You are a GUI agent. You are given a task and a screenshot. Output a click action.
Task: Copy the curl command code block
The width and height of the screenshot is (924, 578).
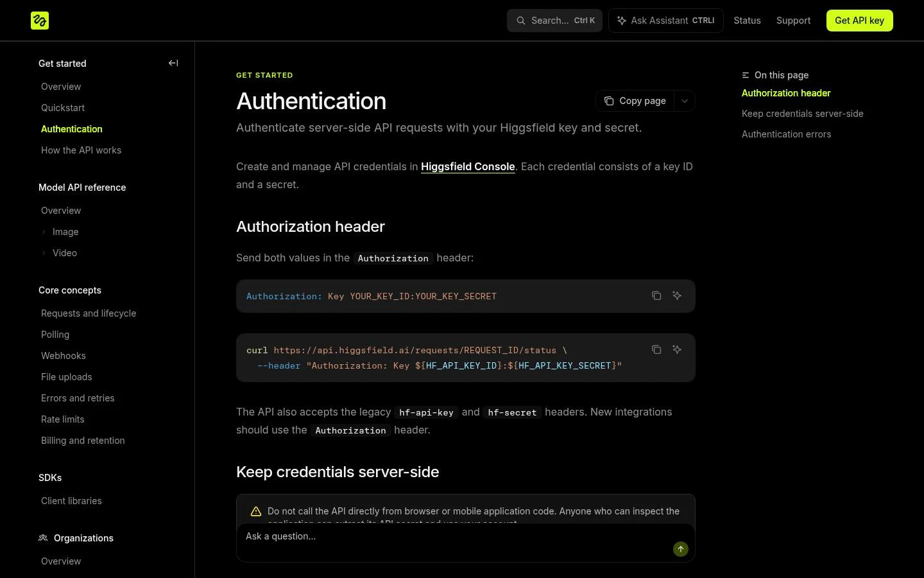656,349
